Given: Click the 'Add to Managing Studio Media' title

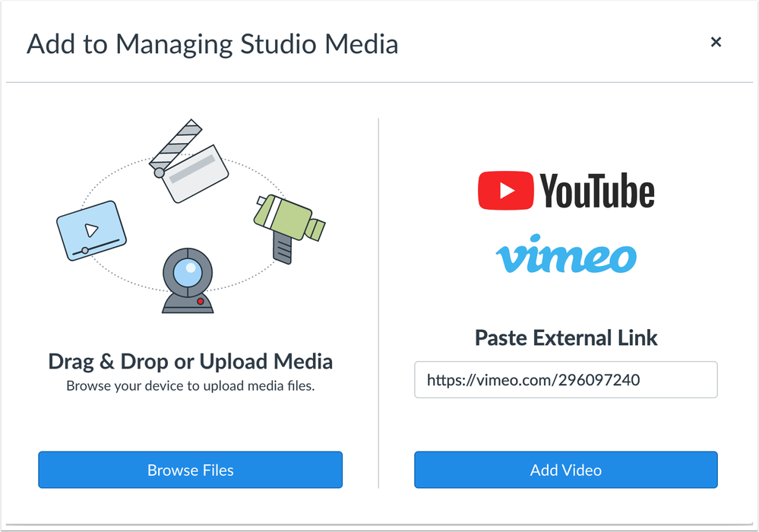Looking at the screenshot, I should click(213, 44).
